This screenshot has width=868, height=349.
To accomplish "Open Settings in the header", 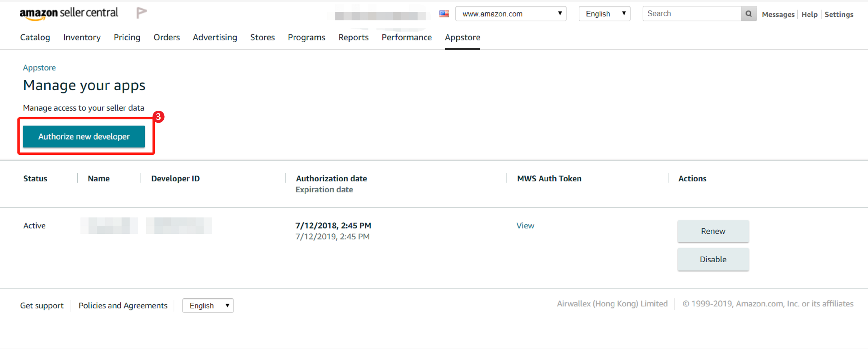I will tap(839, 15).
